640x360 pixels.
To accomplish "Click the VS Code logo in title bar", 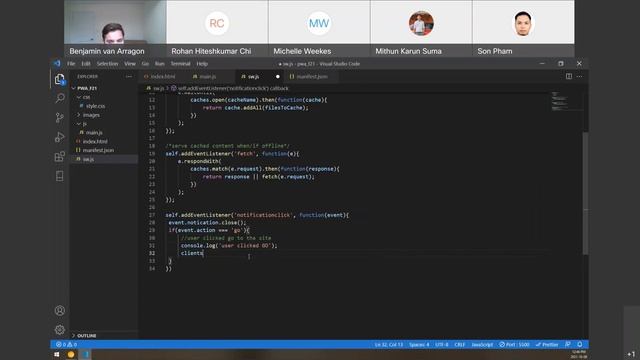I will (x=57, y=63).
